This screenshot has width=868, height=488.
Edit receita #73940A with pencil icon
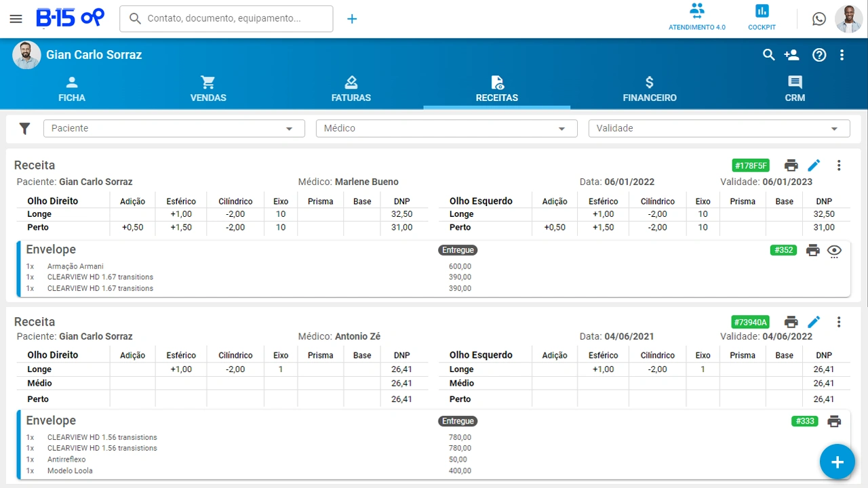click(814, 322)
